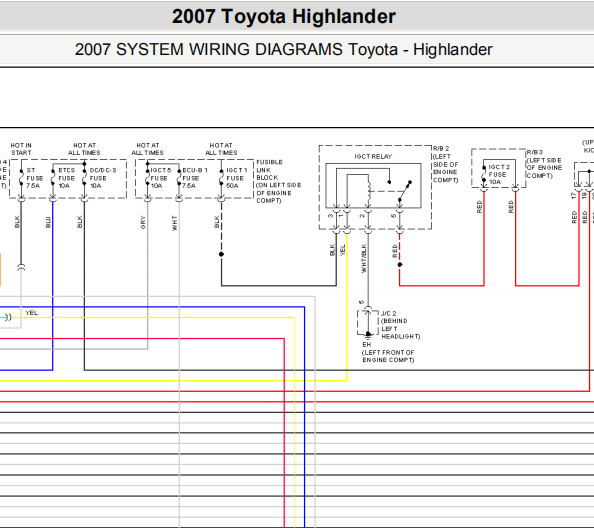The width and height of the screenshot is (594, 528).
Task: Select the ETCS FUSE 10A symbol
Action: pos(53,178)
